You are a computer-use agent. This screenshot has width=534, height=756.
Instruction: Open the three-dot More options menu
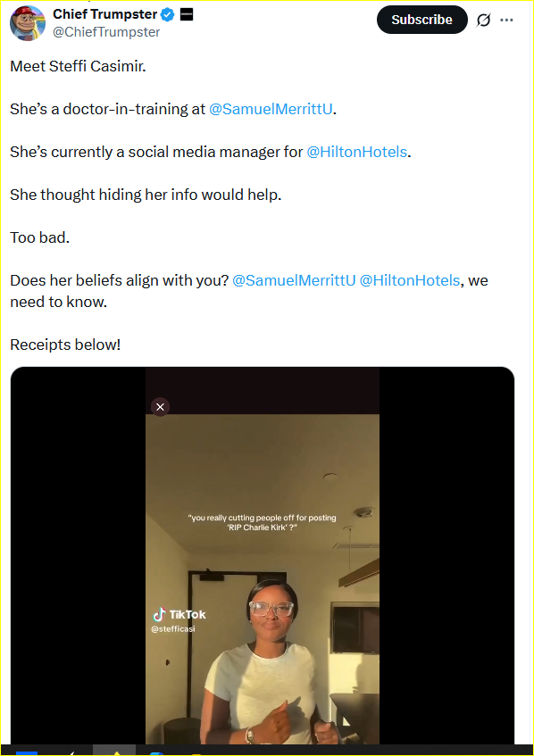[x=506, y=20]
